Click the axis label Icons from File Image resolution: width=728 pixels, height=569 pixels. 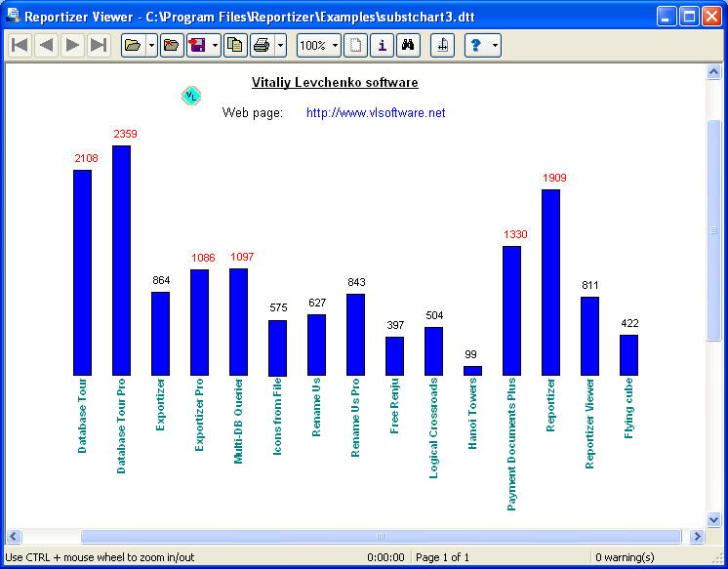coord(277,416)
